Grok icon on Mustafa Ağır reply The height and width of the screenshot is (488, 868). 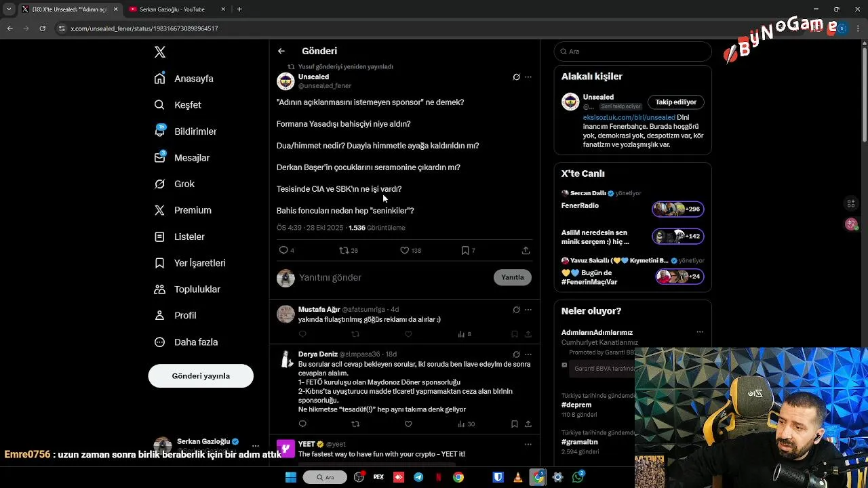coord(516,310)
